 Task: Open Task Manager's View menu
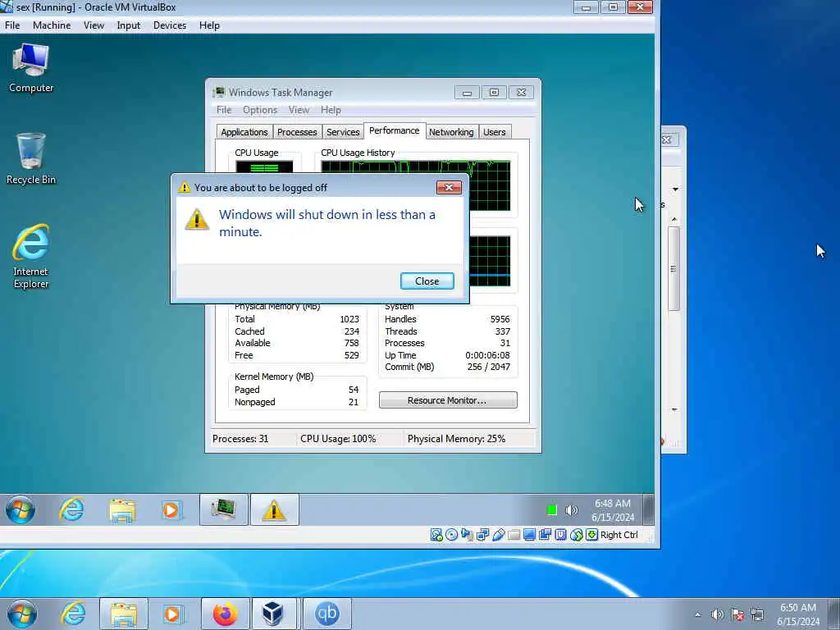point(299,110)
